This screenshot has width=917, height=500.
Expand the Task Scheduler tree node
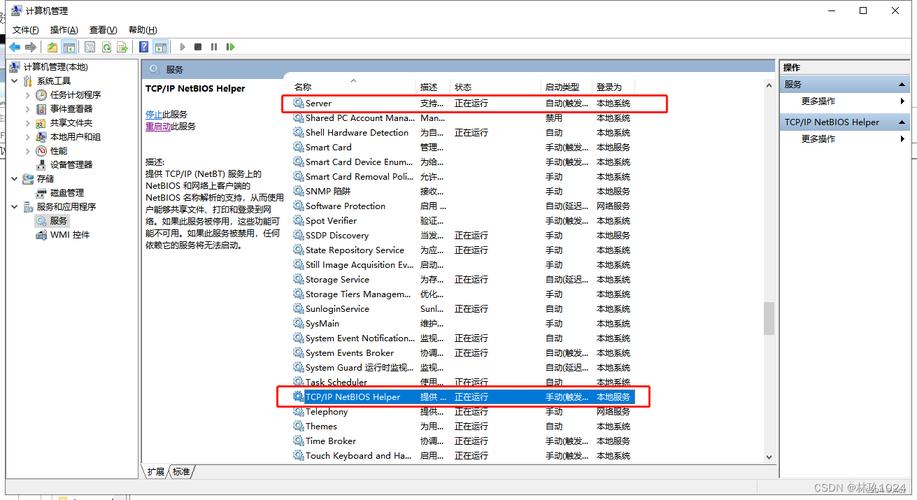[27, 95]
